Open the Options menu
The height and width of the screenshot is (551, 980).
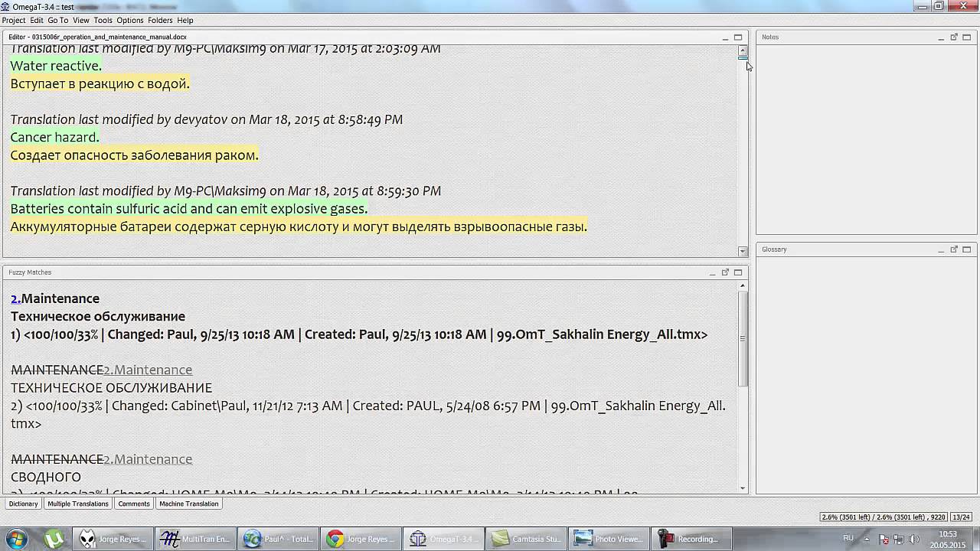pyautogui.click(x=130, y=20)
